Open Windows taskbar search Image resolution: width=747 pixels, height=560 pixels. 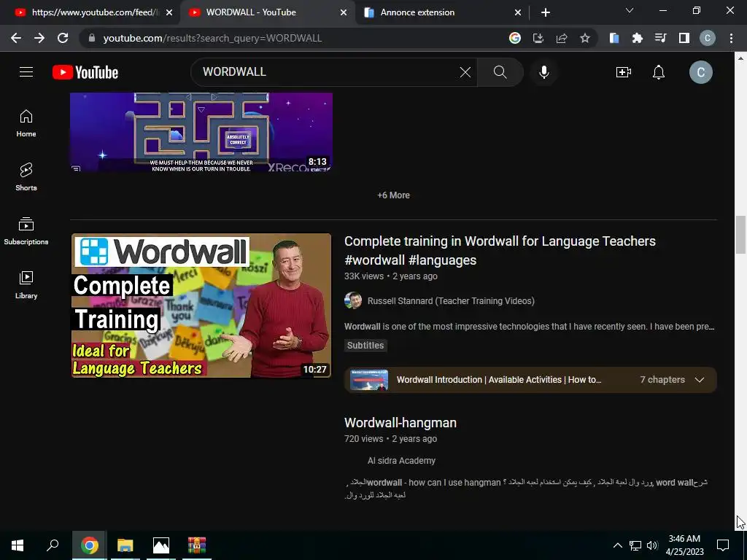(x=53, y=545)
